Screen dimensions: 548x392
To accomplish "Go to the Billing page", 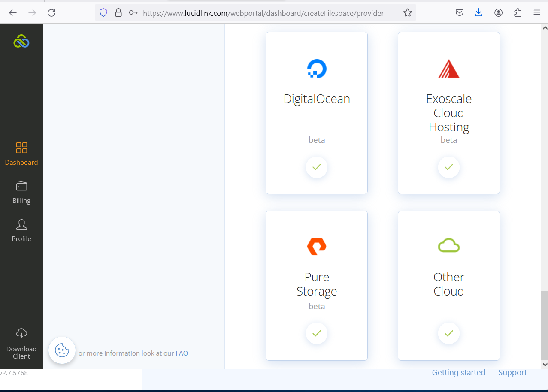I will coord(21,192).
